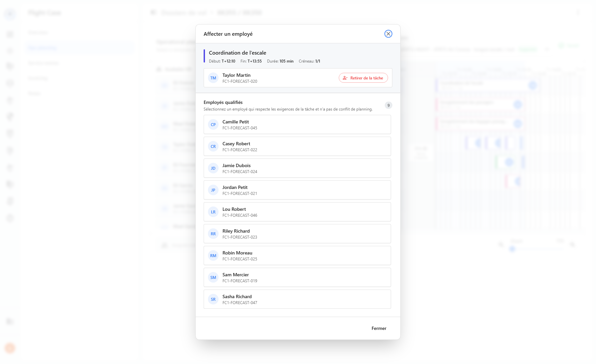Click the RM avatar icon
Screen dimensions: 596x364
213,256
